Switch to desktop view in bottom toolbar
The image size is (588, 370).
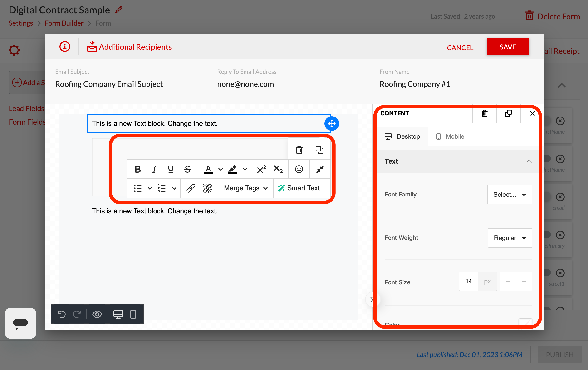tap(118, 314)
